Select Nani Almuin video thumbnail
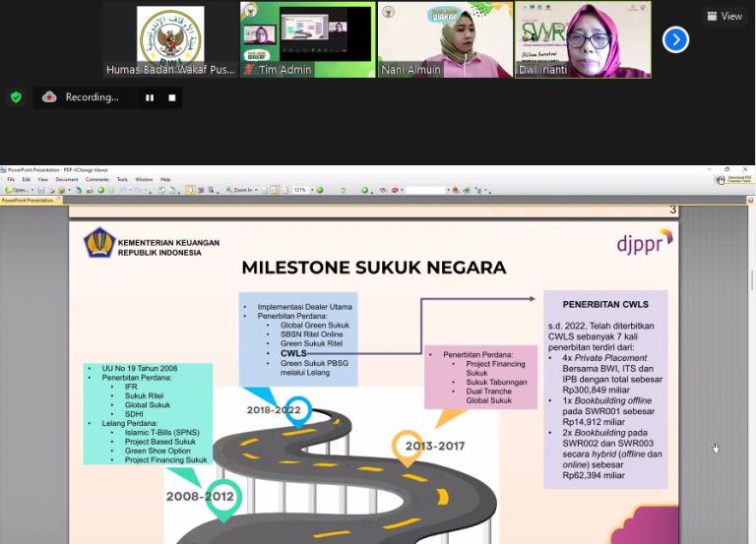 [445, 39]
